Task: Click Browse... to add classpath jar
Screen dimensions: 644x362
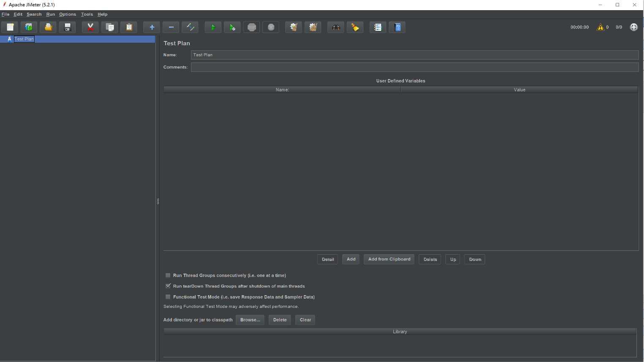Action: point(250,320)
